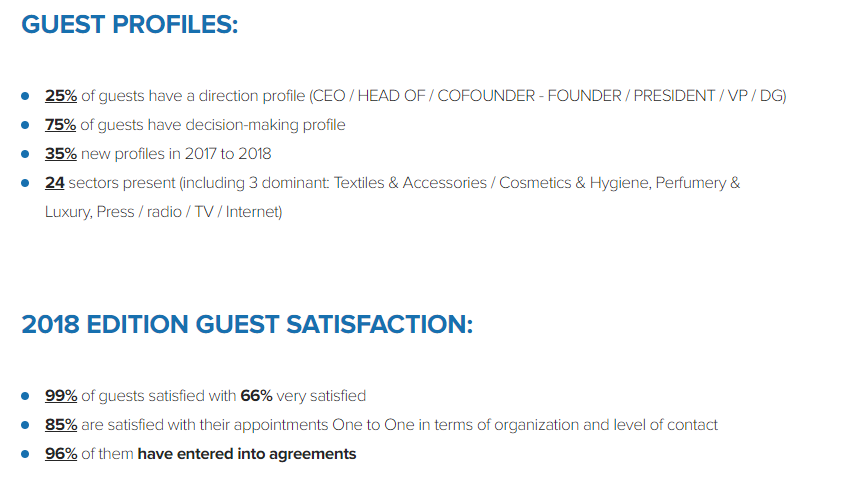Click the underlined 35% figure
The height and width of the screenshot is (494, 864).
pos(60,154)
